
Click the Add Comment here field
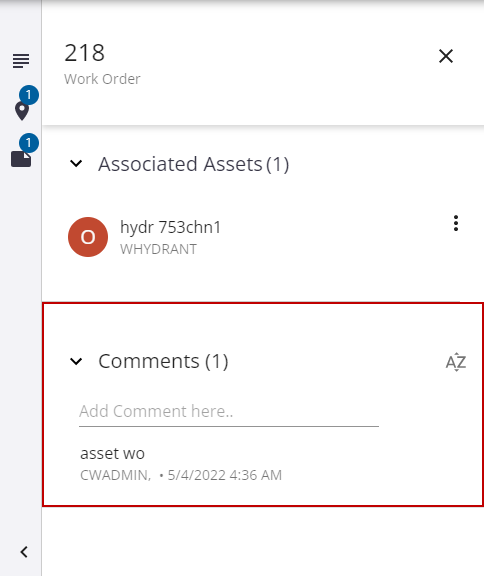point(229,412)
